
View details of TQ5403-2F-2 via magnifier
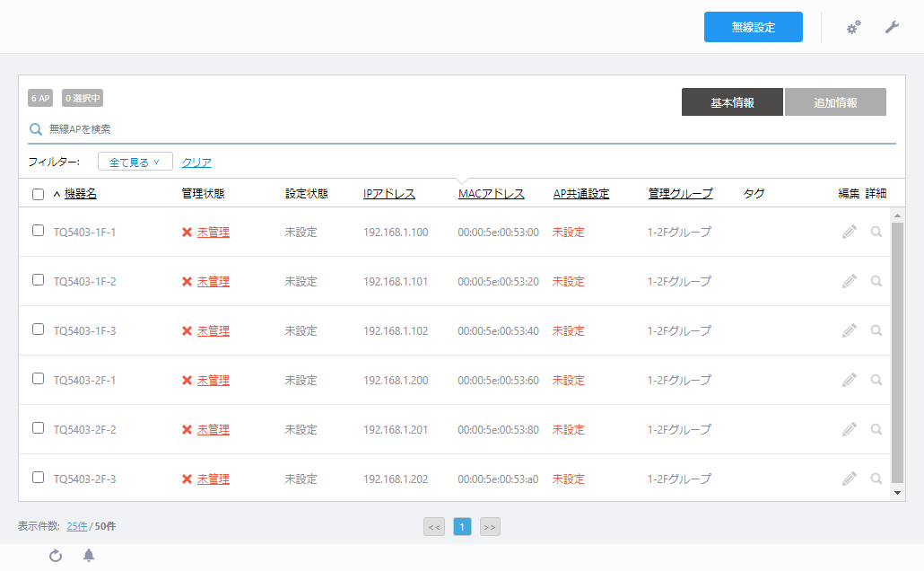pos(876,429)
